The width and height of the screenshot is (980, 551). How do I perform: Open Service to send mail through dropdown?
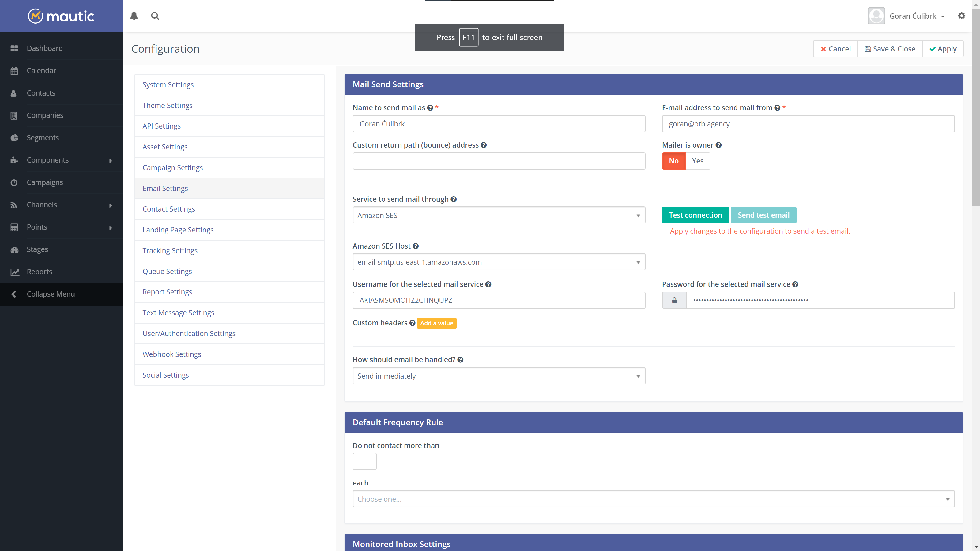[x=499, y=215]
